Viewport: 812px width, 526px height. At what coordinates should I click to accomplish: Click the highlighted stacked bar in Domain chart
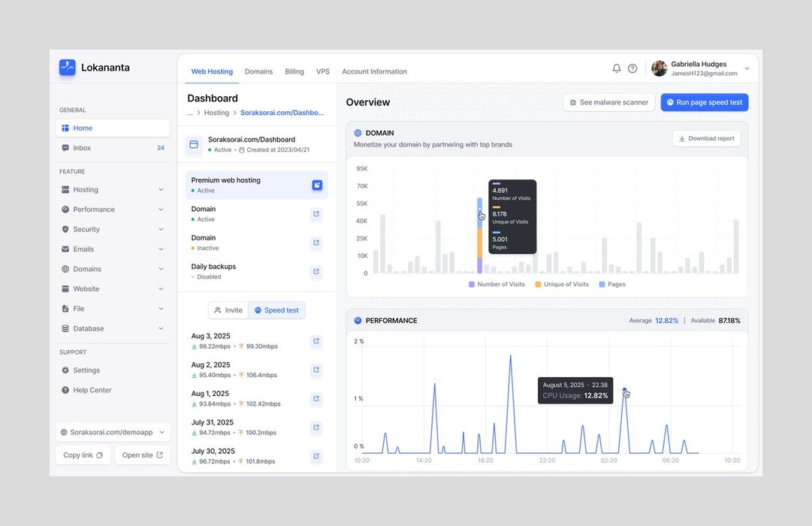[x=479, y=236]
